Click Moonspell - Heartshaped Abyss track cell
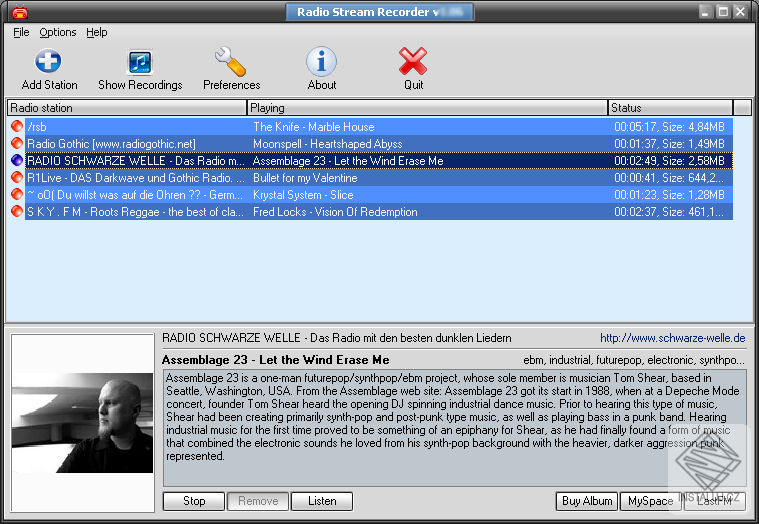The image size is (759, 524). pos(328,144)
